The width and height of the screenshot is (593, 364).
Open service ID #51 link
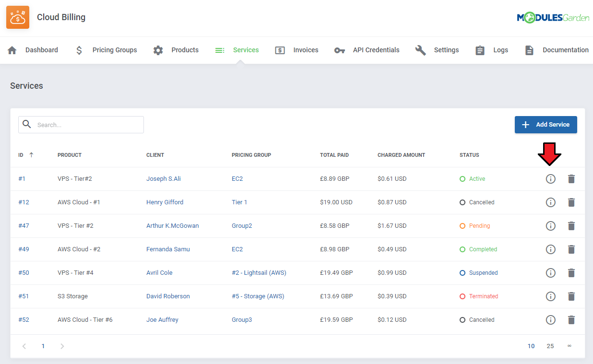(x=24, y=296)
